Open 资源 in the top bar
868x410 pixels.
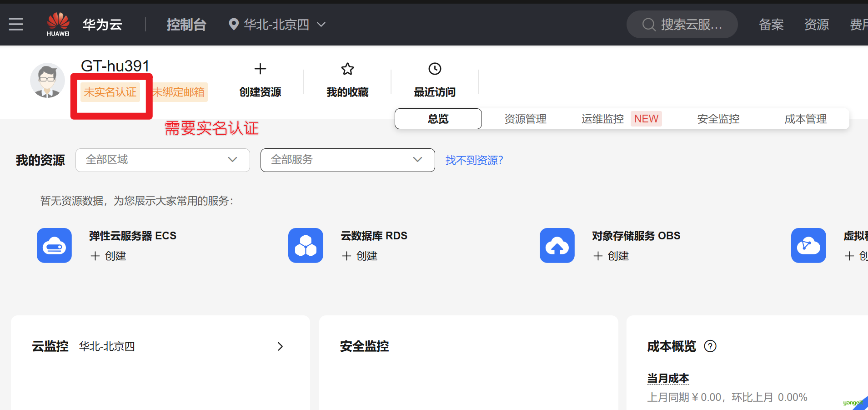[817, 25]
